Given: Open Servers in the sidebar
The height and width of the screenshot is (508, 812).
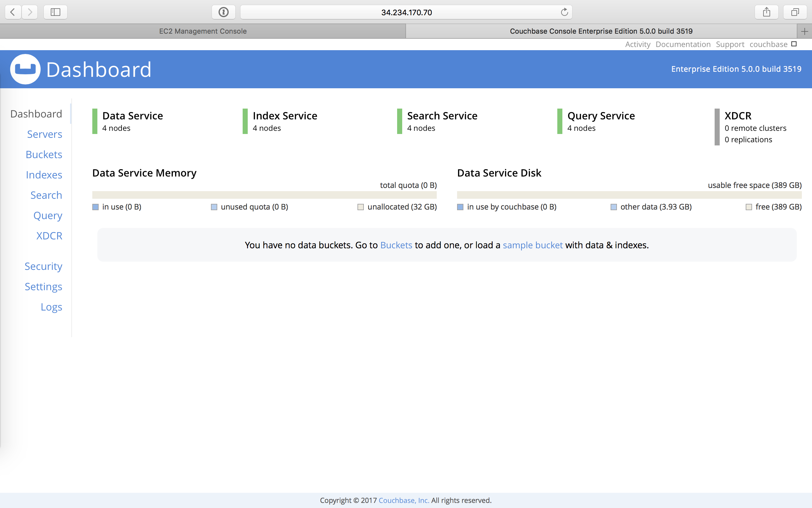Looking at the screenshot, I should [x=45, y=134].
